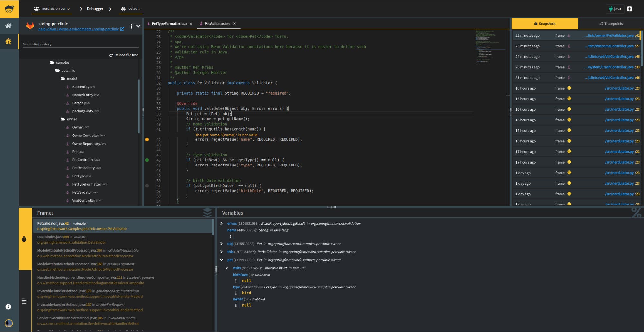This screenshot has width=644, height=332.
Task: Open the kebab menu next to spring-petclinic
Action: tap(131, 26)
